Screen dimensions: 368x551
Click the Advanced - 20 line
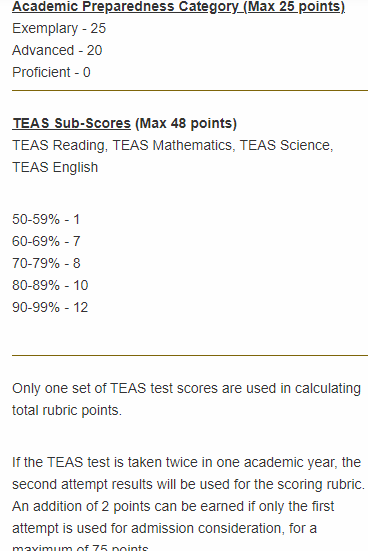[57, 50]
